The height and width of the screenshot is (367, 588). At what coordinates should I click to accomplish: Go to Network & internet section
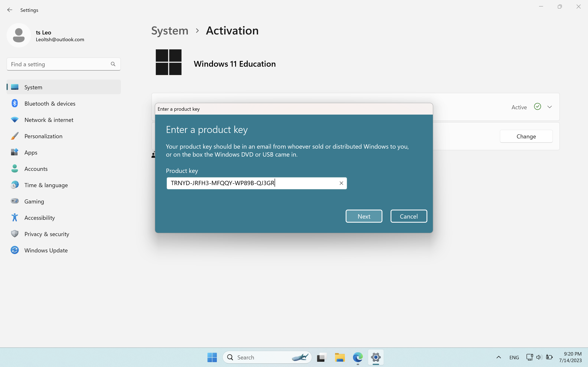[49, 120]
